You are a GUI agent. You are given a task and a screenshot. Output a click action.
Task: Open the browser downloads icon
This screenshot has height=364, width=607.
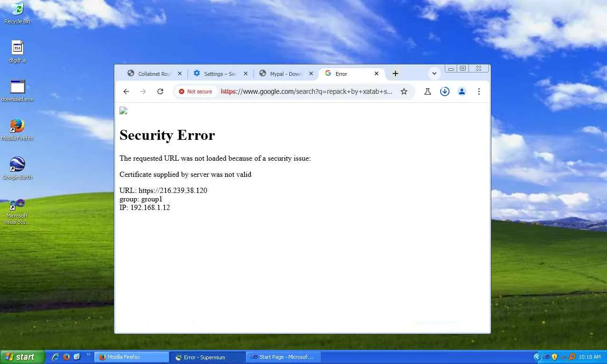[x=445, y=91]
